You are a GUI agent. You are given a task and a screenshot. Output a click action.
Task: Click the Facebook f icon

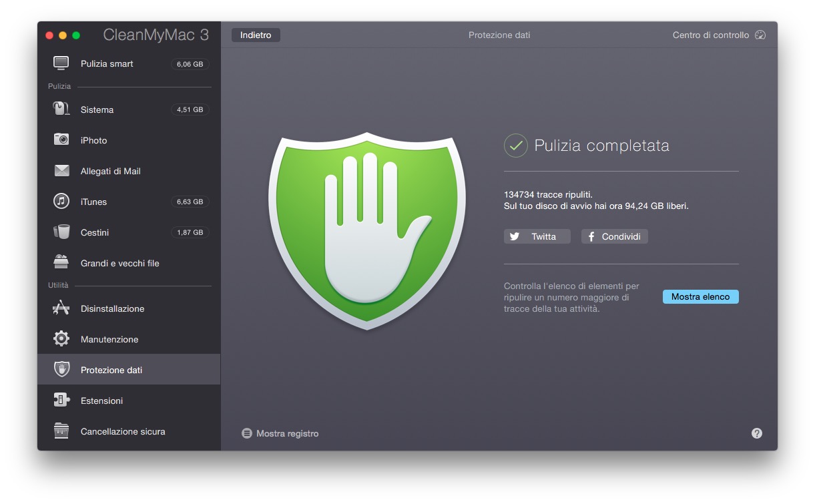tap(591, 236)
